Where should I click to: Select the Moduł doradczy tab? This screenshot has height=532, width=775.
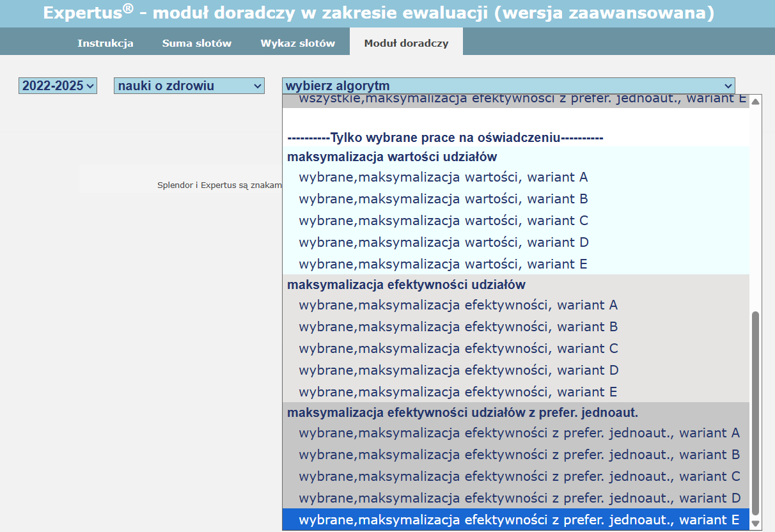[x=406, y=43]
